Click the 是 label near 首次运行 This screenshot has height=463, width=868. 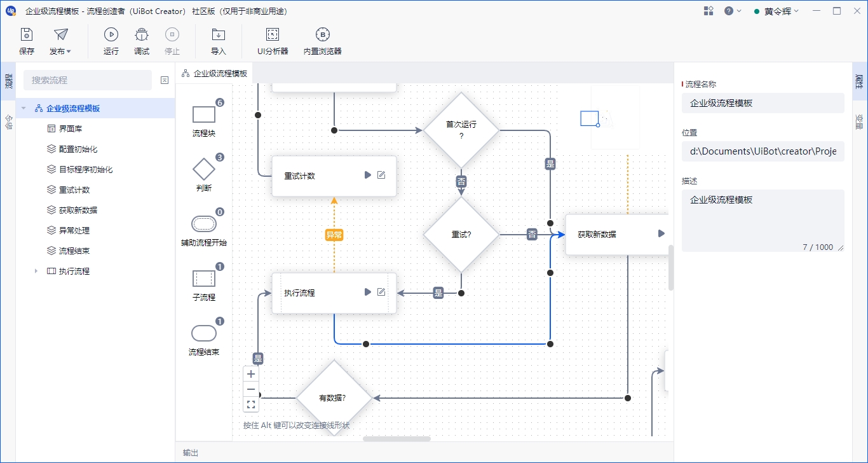(550, 163)
